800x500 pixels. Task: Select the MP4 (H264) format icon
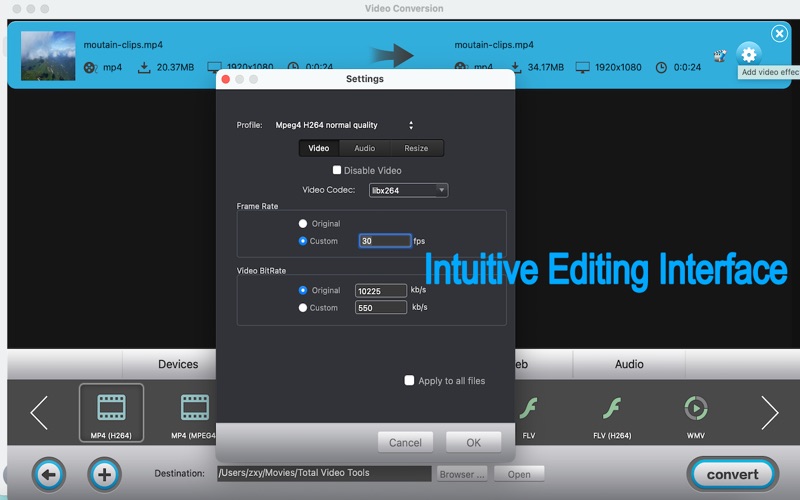(x=111, y=411)
